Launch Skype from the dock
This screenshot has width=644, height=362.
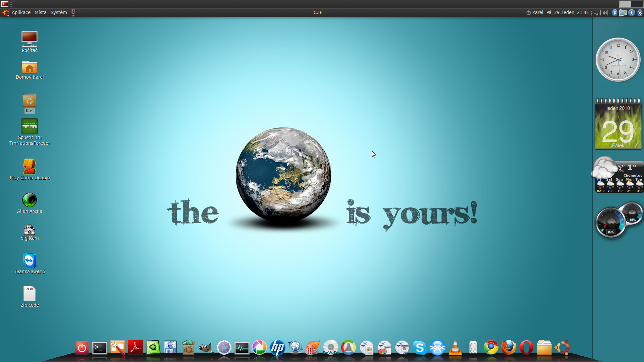pyautogui.click(x=420, y=348)
